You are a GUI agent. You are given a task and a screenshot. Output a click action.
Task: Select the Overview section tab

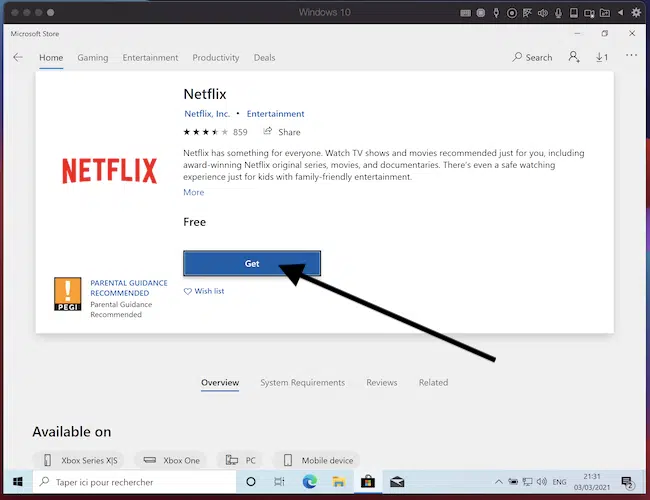220,383
